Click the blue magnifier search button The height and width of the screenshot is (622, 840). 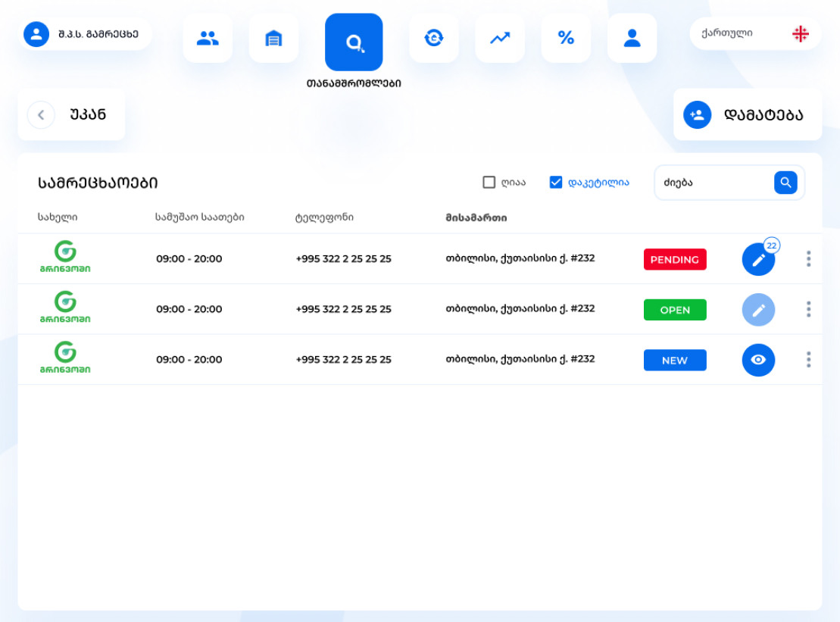pos(785,183)
